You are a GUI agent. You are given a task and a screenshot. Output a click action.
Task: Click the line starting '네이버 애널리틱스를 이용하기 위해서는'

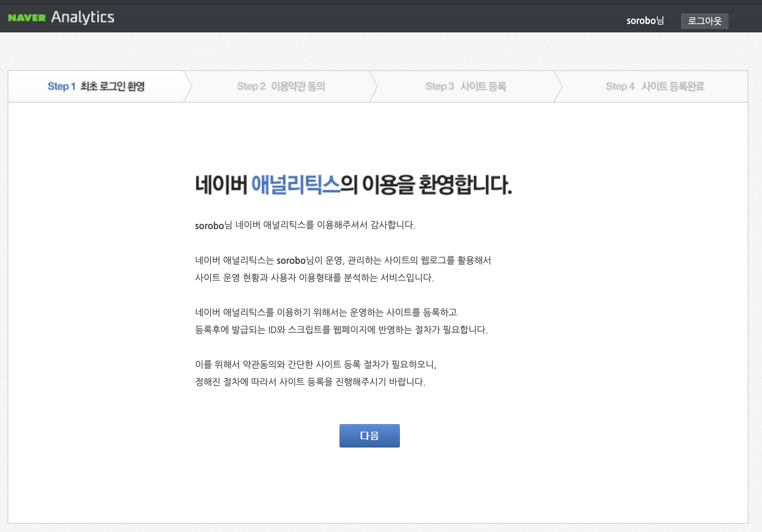pyautogui.click(x=326, y=312)
